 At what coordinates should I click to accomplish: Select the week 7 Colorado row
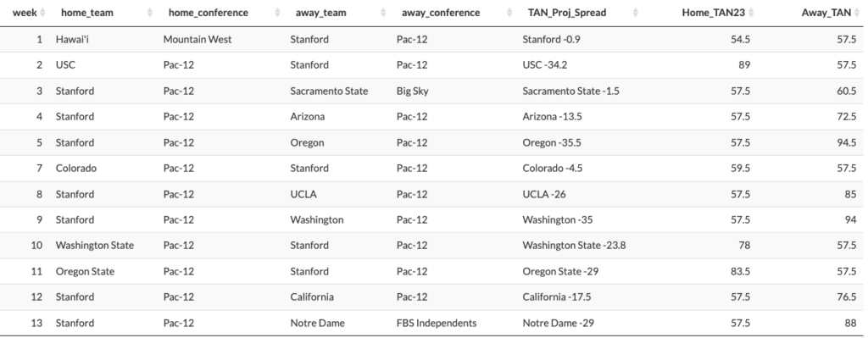click(434, 169)
